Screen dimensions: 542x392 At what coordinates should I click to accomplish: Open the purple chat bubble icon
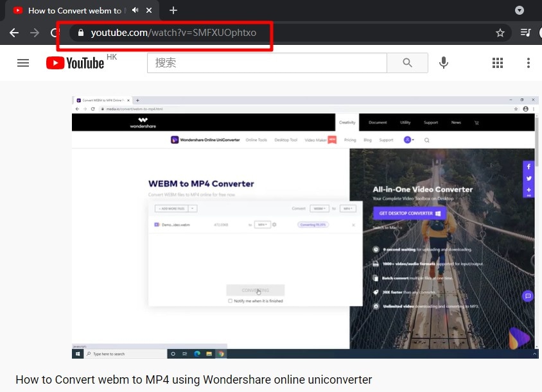(527, 296)
